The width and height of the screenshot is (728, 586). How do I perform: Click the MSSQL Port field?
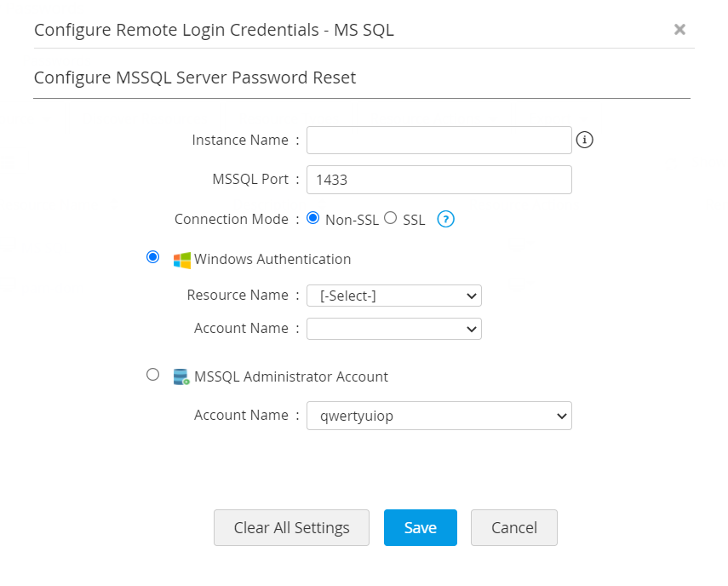(x=439, y=180)
